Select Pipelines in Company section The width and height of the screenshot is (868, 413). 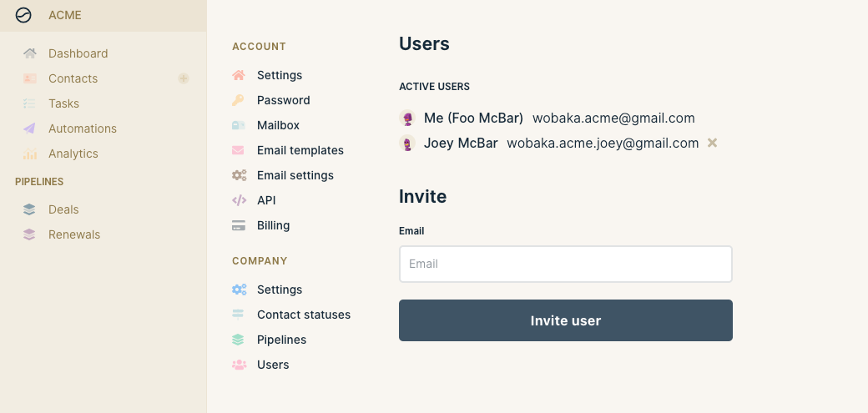tap(281, 340)
